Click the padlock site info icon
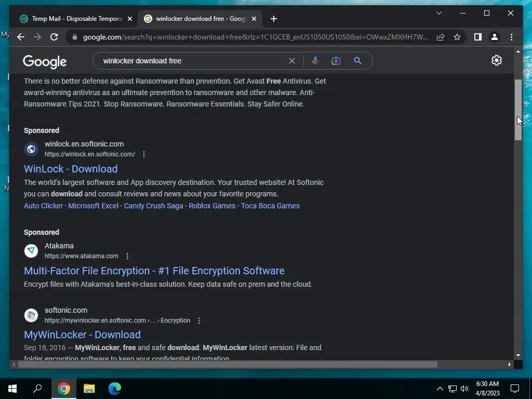This screenshot has width=532, height=399. point(75,37)
